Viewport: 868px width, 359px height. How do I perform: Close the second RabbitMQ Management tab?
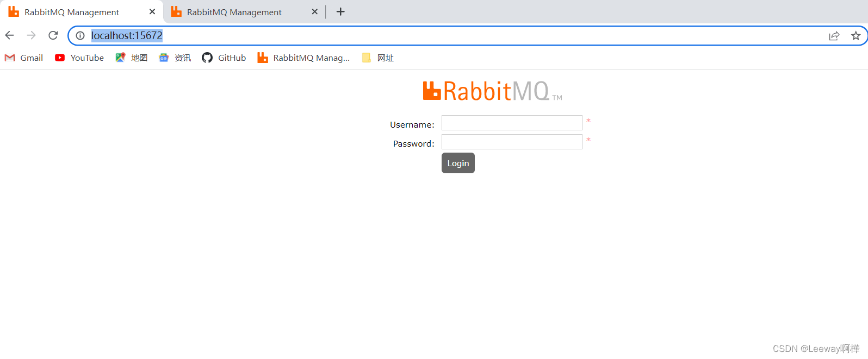pos(315,11)
